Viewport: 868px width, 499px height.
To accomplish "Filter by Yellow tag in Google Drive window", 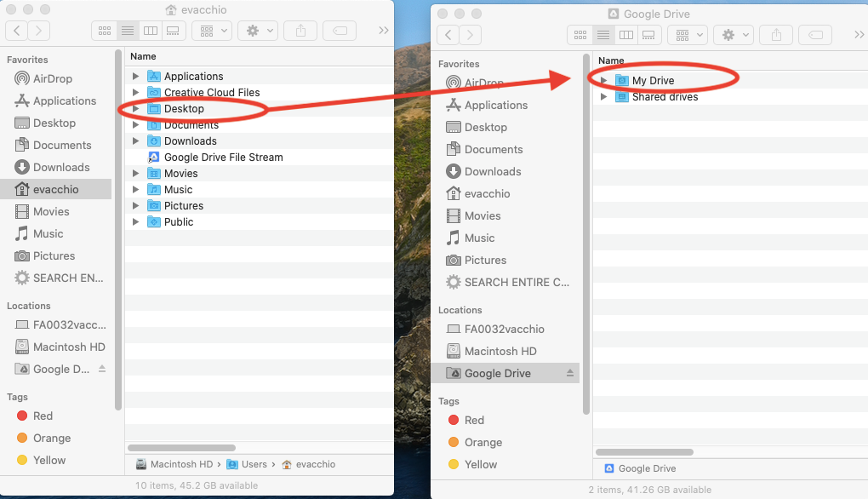I will tap(472, 465).
